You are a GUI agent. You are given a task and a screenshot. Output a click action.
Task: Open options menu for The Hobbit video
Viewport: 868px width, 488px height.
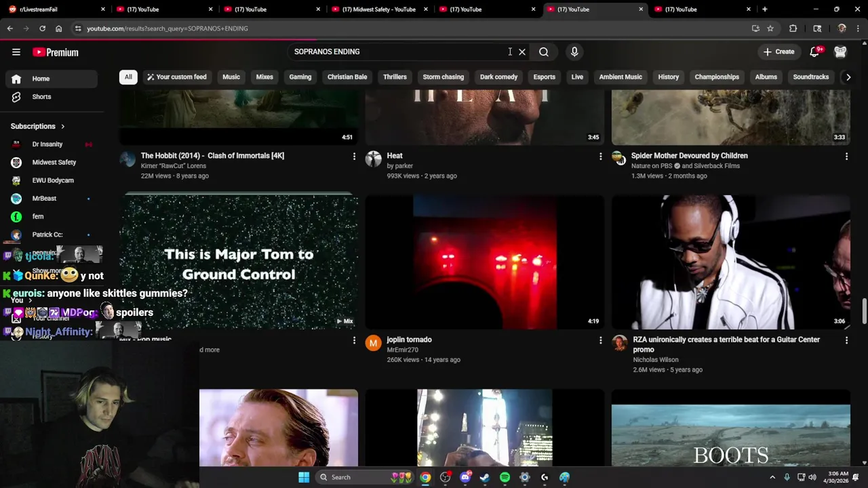pyautogui.click(x=354, y=157)
